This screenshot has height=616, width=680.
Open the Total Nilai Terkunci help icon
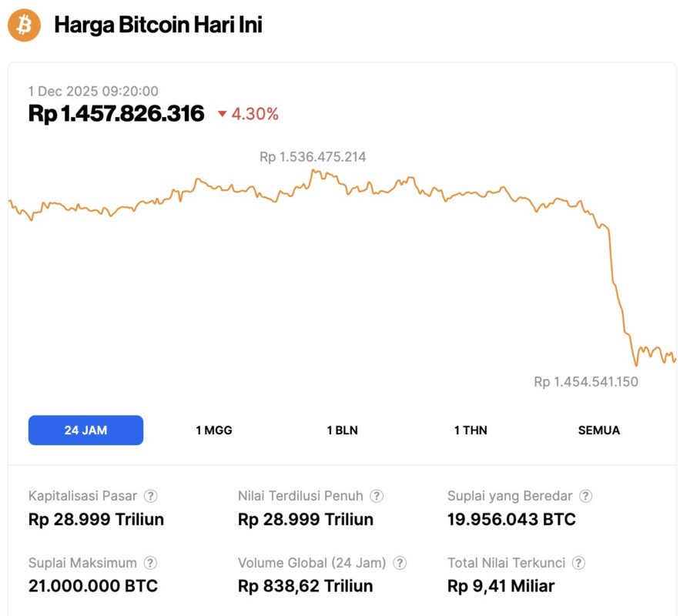click(x=579, y=563)
